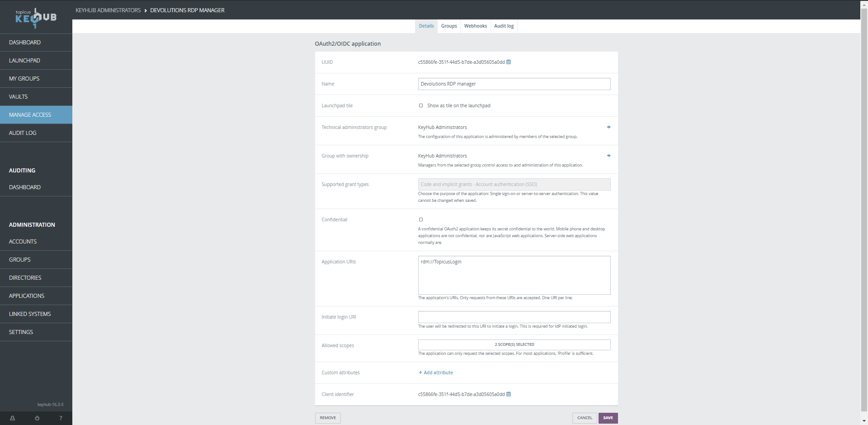Click the Name input field
This screenshot has width=868, height=425.
(514, 84)
